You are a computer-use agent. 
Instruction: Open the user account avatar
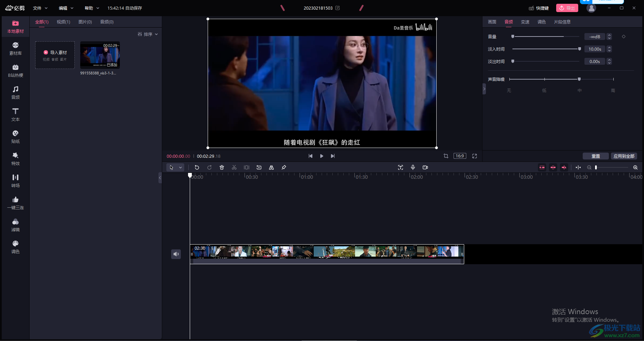[591, 8]
